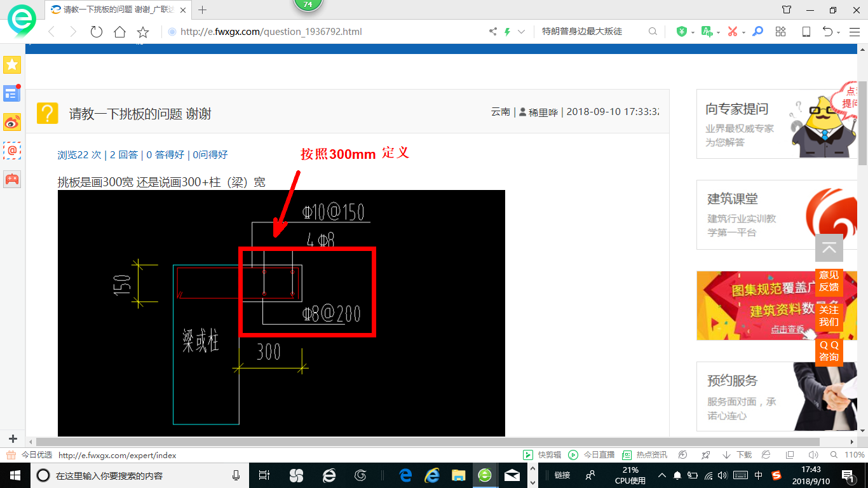Image resolution: width=868 pixels, height=488 pixels.
Task: Toggle the IE engine icon in status bar
Action: pos(766,455)
